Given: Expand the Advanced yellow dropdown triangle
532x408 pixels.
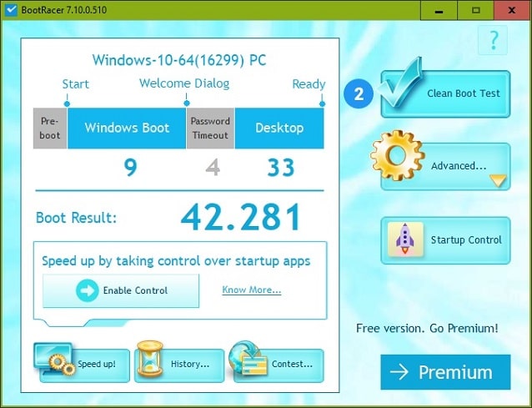Looking at the screenshot, I should 498,180.
